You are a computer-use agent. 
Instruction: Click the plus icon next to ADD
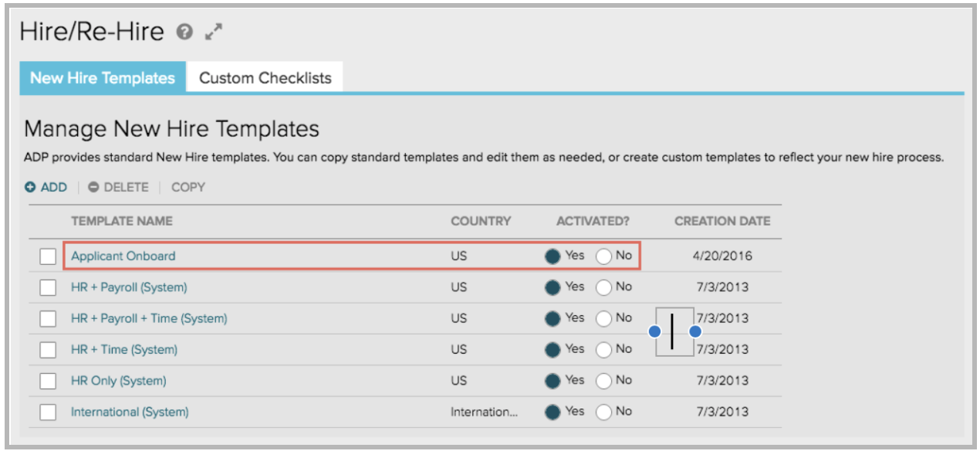(x=30, y=187)
